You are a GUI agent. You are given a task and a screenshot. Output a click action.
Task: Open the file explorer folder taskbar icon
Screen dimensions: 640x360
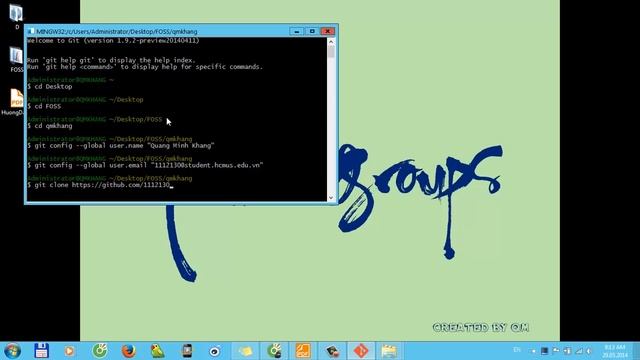(389, 351)
